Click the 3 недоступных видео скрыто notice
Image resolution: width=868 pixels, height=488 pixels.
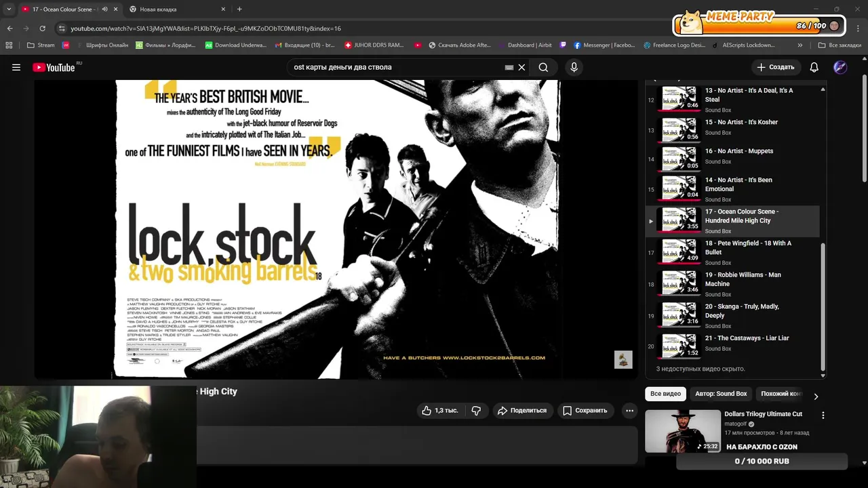click(x=701, y=369)
